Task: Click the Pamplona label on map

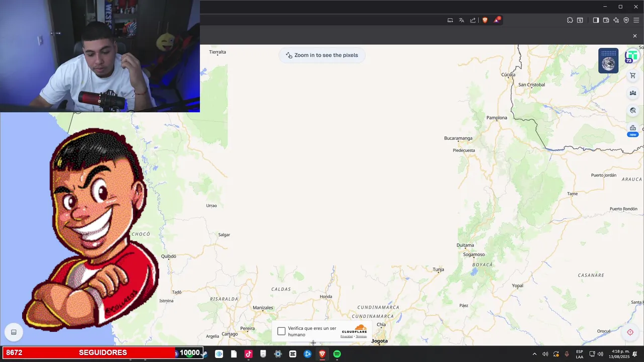Action: (x=497, y=118)
